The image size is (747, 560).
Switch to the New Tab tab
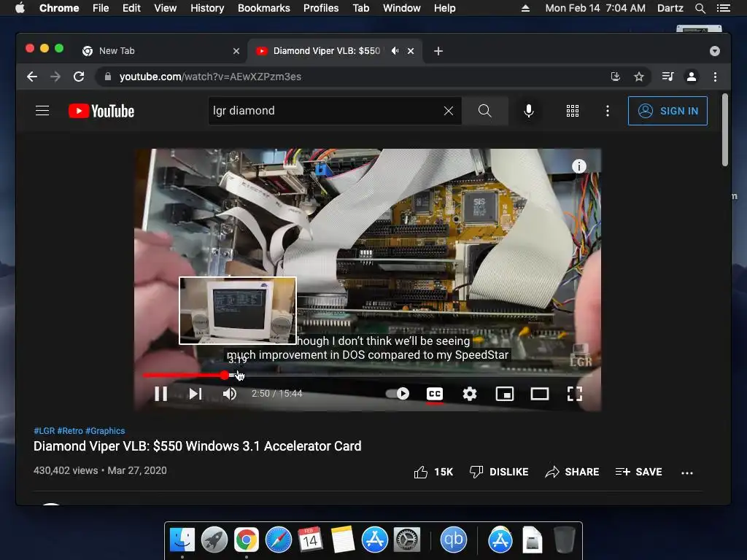(160, 51)
